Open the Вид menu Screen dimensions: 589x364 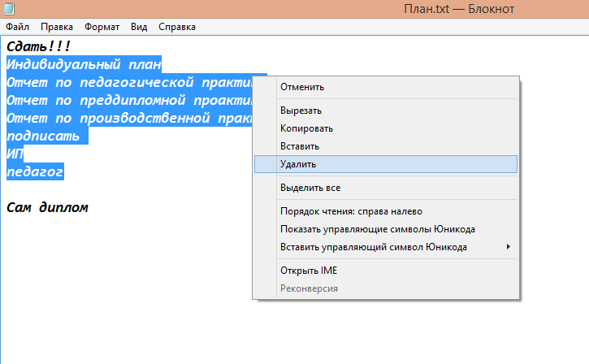(x=139, y=27)
